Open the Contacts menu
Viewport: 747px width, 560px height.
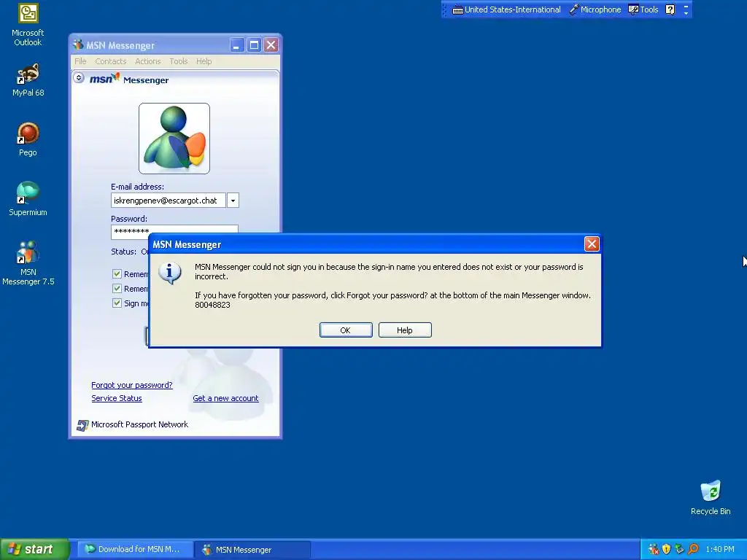[111, 61]
